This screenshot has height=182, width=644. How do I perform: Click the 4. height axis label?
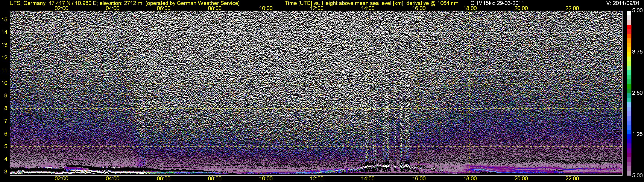pos(6,159)
